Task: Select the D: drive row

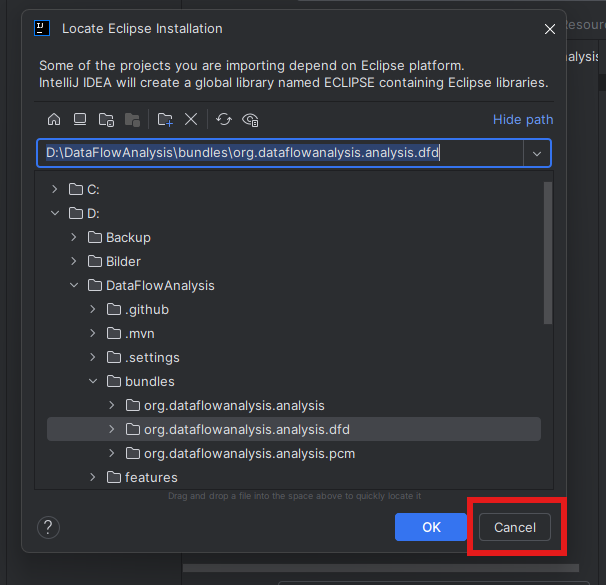Action: [x=294, y=213]
